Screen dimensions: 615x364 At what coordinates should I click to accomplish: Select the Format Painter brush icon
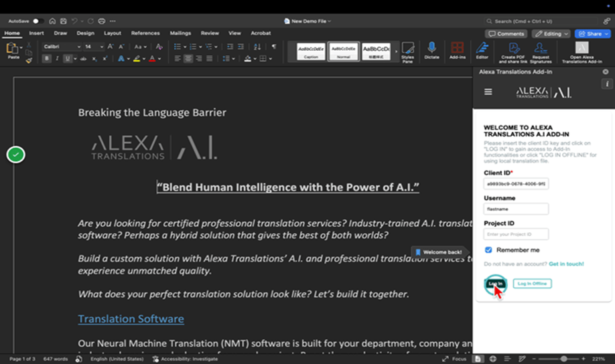(29, 60)
